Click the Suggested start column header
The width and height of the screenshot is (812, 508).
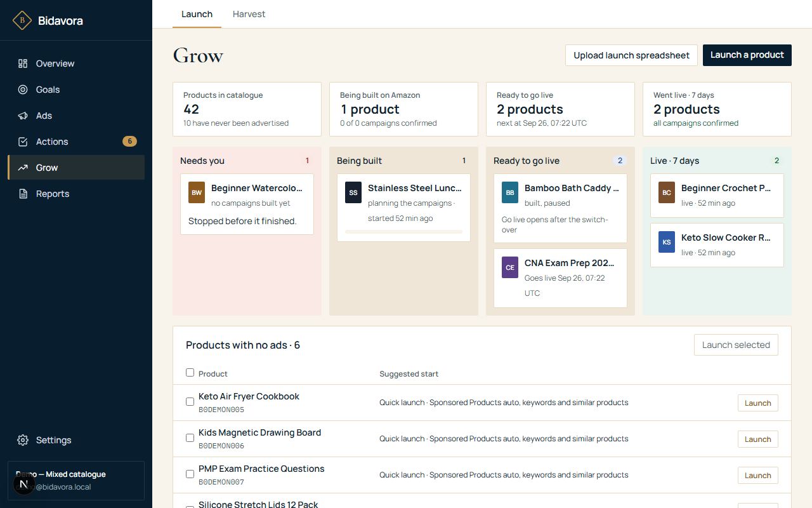point(409,374)
